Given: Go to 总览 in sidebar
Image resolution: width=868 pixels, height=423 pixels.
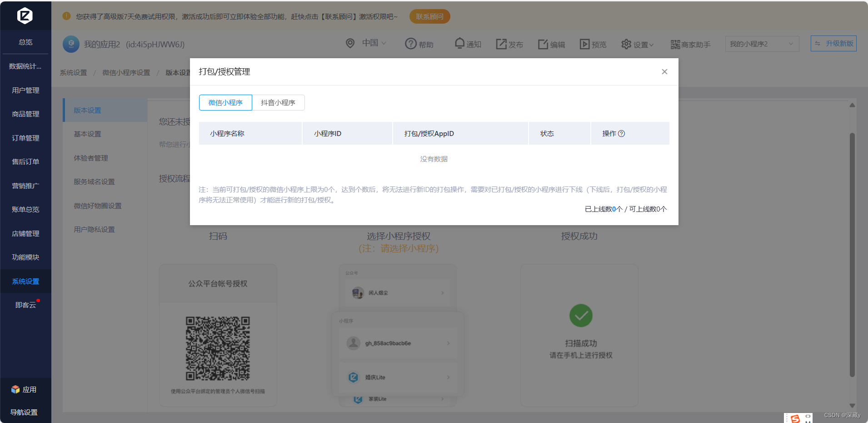Looking at the screenshot, I should [x=25, y=42].
